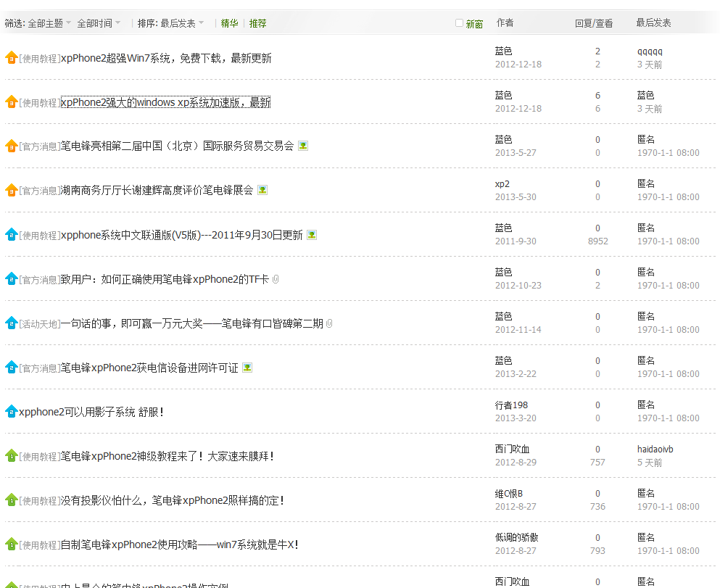Open the 全部时间 time filter dropdown
The width and height of the screenshot is (720, 588).
tap(99, 23)
